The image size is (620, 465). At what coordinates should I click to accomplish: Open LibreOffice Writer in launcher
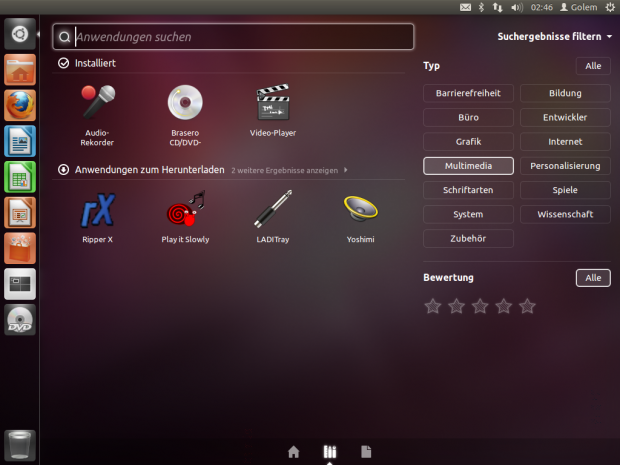click(20, 141)
